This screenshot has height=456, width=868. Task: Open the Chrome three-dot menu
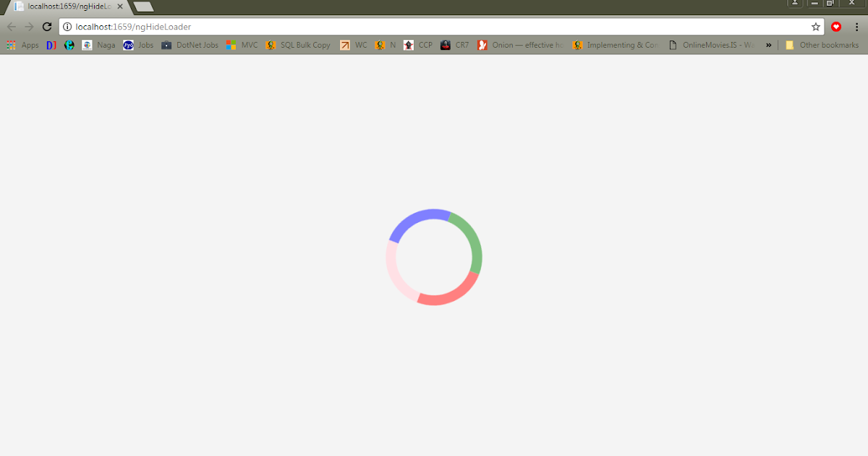856,26
